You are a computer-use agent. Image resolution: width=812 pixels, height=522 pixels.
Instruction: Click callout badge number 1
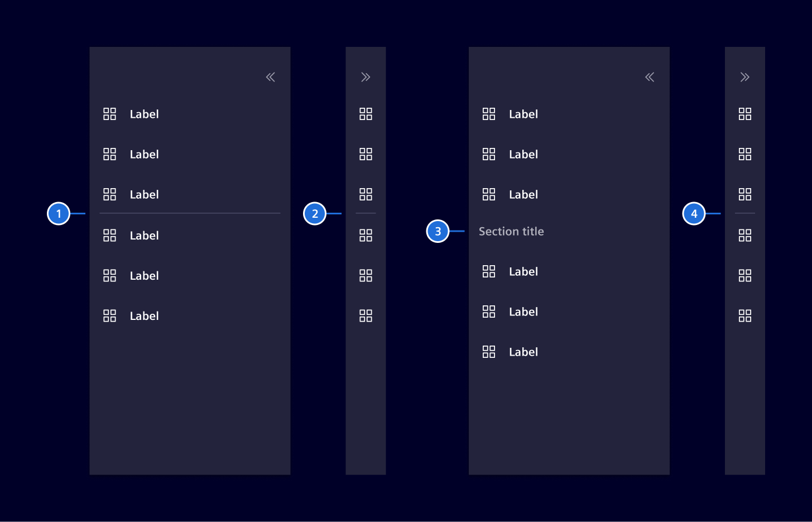coord(59,213)
